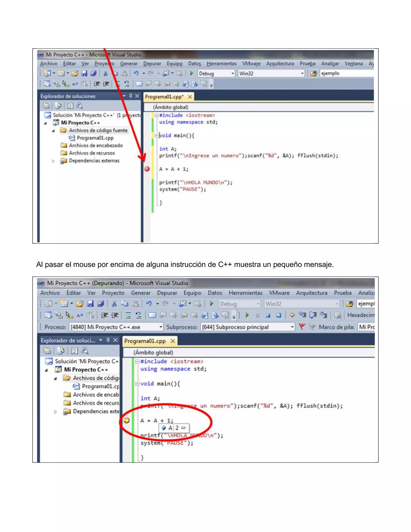
Task: Click ejemplo search field in top window
Action: [347, 73]
